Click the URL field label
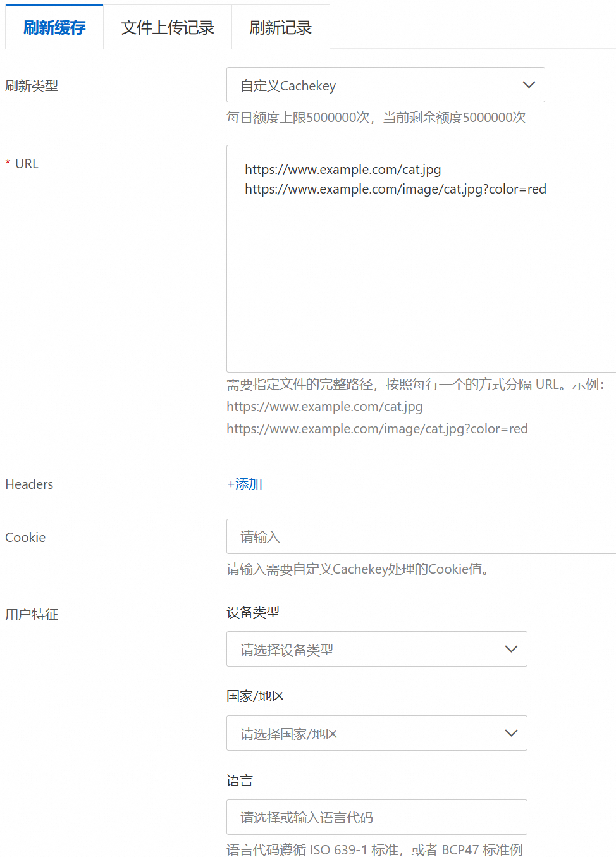 pos(27,164)
